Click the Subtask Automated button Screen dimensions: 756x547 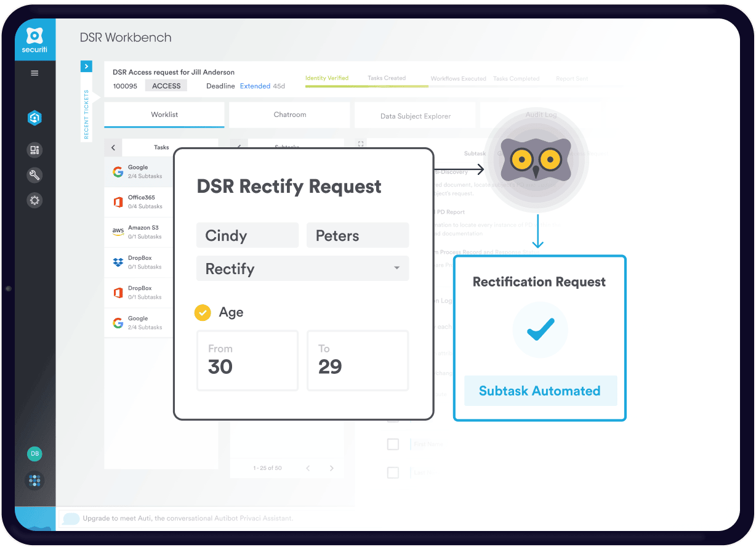540,391
